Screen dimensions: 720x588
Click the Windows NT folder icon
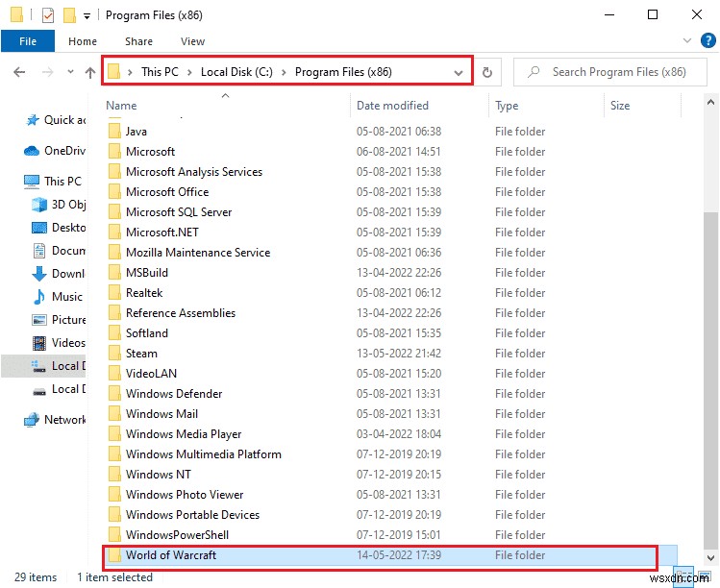[114, 475]
